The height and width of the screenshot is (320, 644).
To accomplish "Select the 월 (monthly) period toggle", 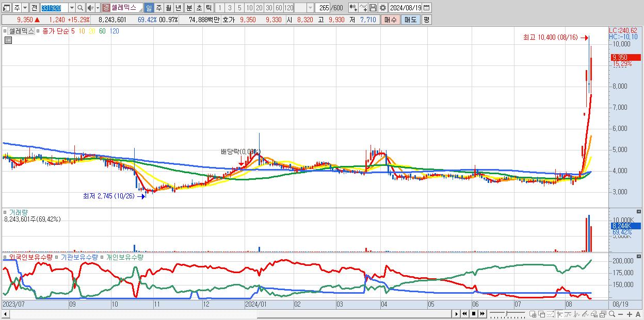I will [x=169, y=8].
